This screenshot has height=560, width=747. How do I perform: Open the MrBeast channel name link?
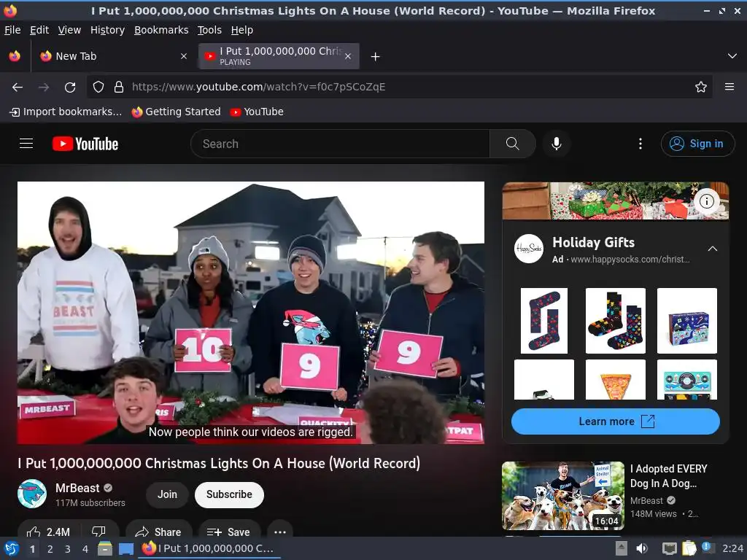click(77, 488)
